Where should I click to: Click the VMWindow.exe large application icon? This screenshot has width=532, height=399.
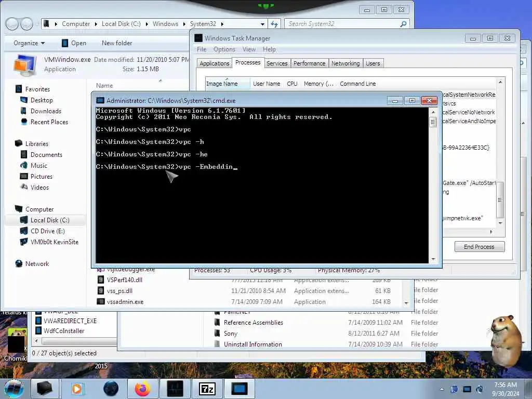click(x=25, y=65)
